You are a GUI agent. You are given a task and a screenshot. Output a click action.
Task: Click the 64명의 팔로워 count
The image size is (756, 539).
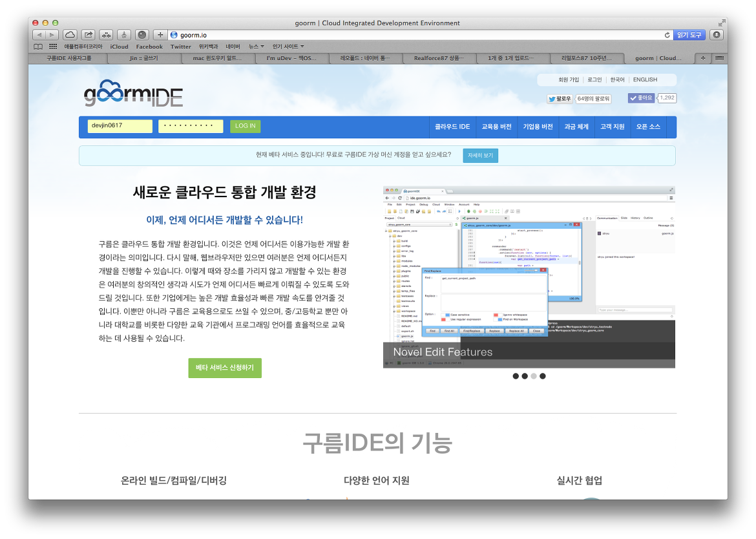click(x=594, y=99)
